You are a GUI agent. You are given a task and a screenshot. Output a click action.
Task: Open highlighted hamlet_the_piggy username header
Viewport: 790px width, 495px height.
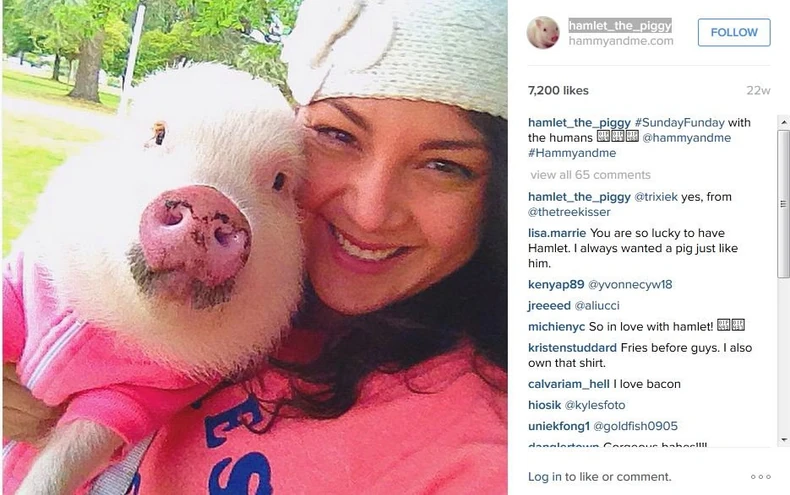coord(620,25)
